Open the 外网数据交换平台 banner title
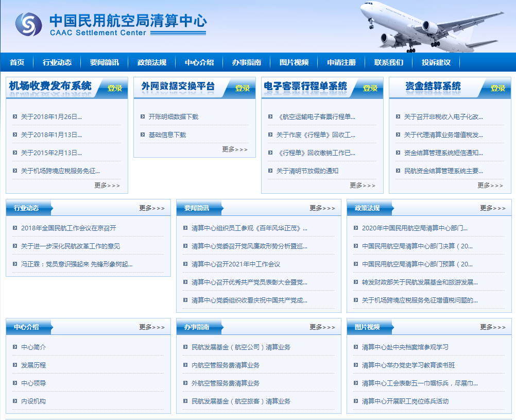This screenshot has height=420, width=516. 178,86
